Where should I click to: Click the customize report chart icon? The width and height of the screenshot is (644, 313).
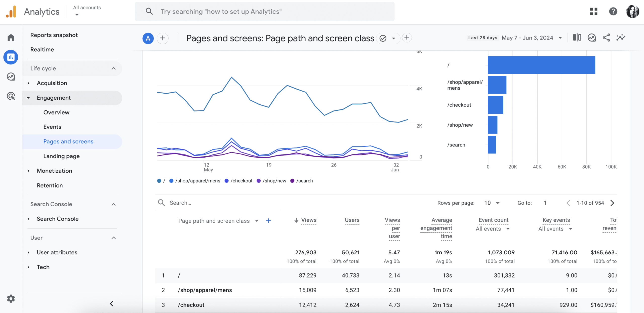[592, 37]
